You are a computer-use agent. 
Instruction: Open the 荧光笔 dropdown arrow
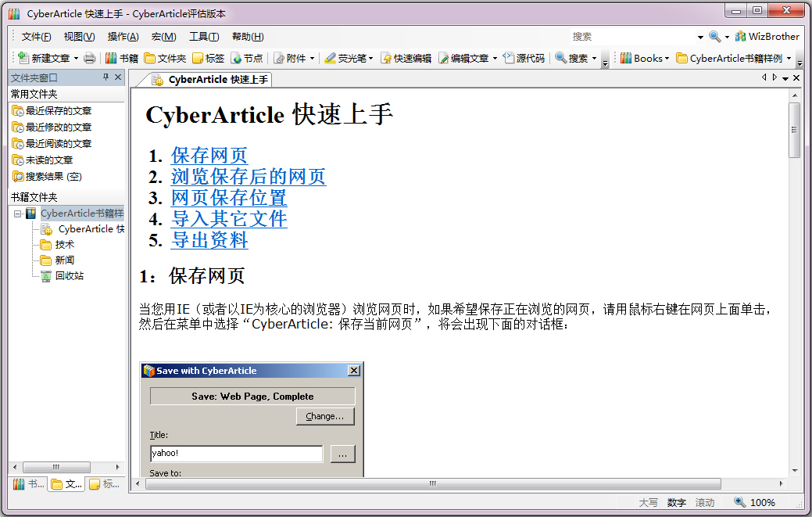click(x=370, y=58)
